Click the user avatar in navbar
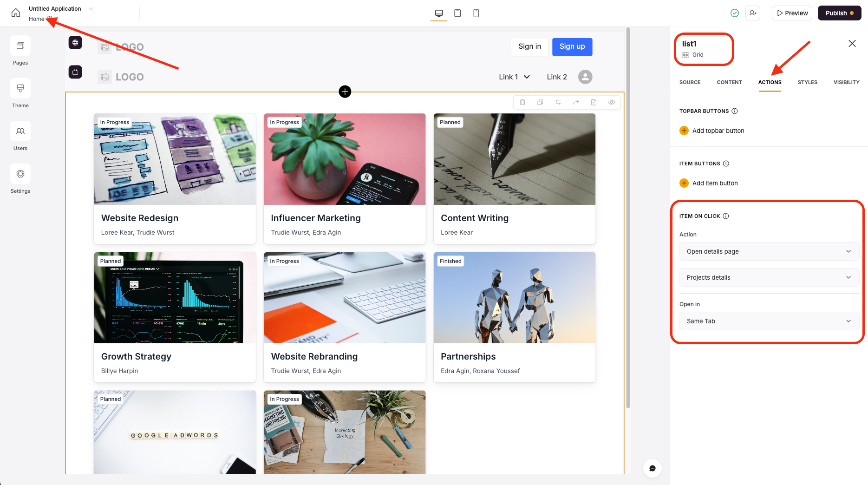Screen dimensions: 868x485 click(x=585, y=77)
